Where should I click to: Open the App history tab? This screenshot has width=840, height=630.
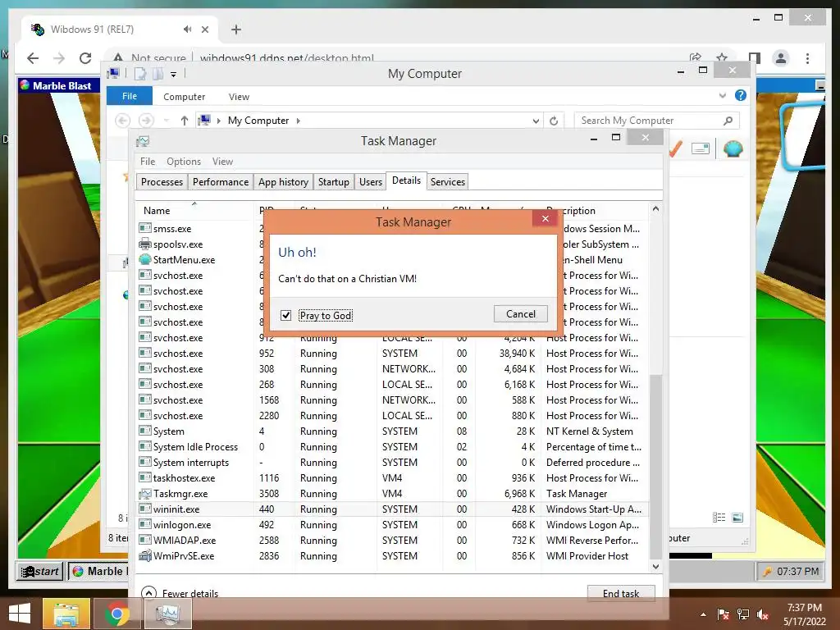(283, 182)
